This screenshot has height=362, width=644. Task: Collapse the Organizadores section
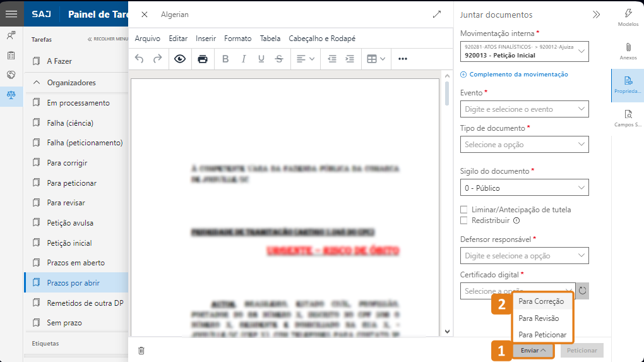(37, 82)
